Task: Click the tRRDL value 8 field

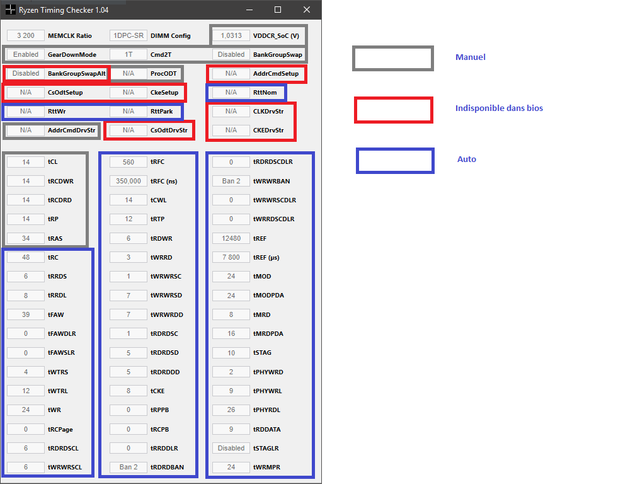Action: click(26, 295)
